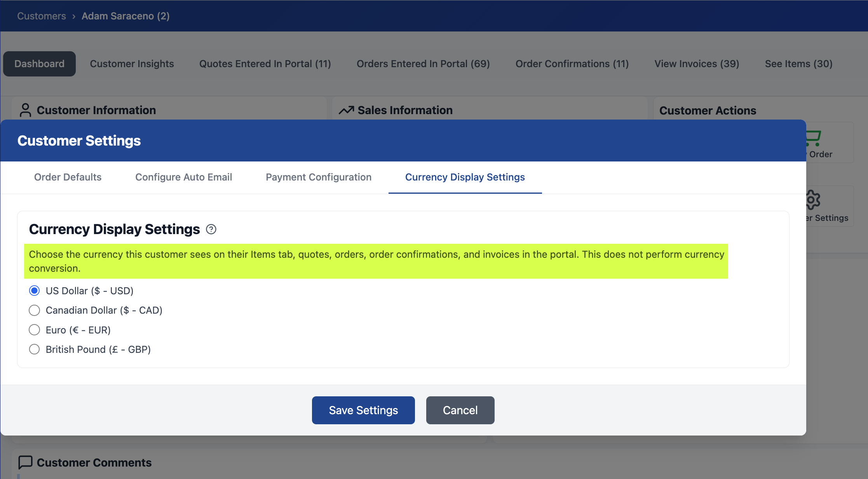868x479 pixels.
Task: Click the Customer Actions heading
Action: pyautogui.click(x=708, y=111)
